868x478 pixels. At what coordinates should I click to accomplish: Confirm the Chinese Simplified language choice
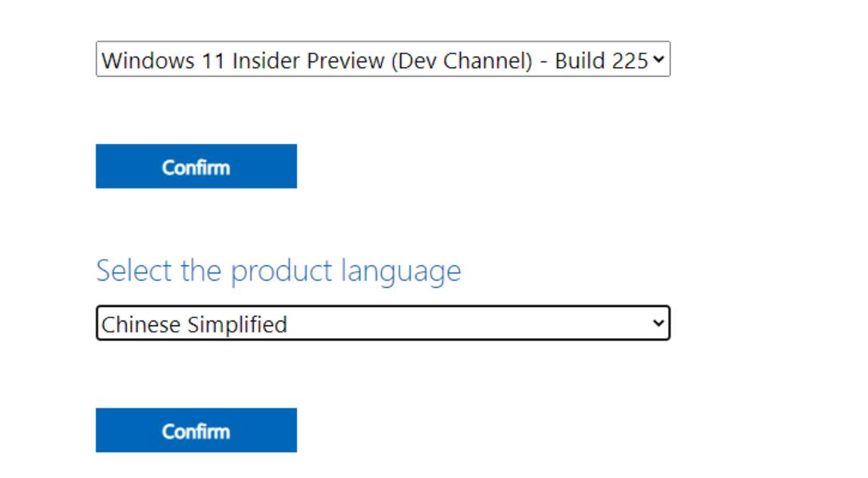196,431
